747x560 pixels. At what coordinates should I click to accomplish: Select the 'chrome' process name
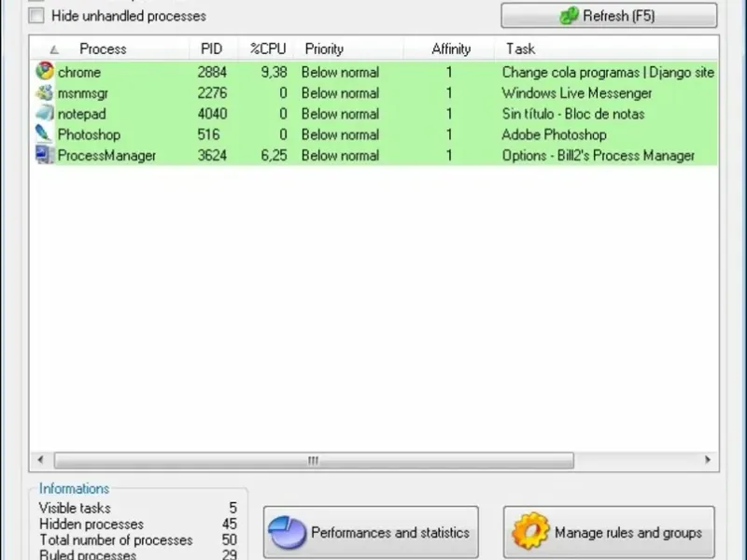click(79, 72)
